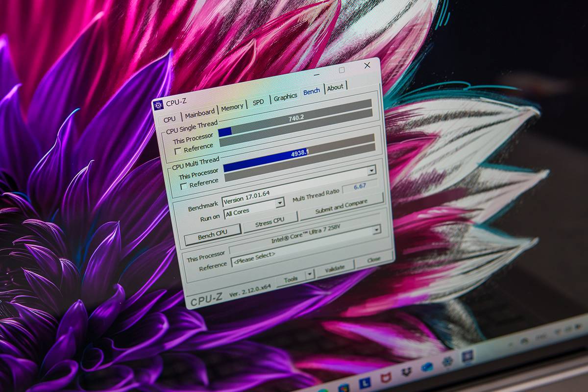Open the blue L icon on taskbar
This screenshot has height=392, width=588.
click(364, 382)
